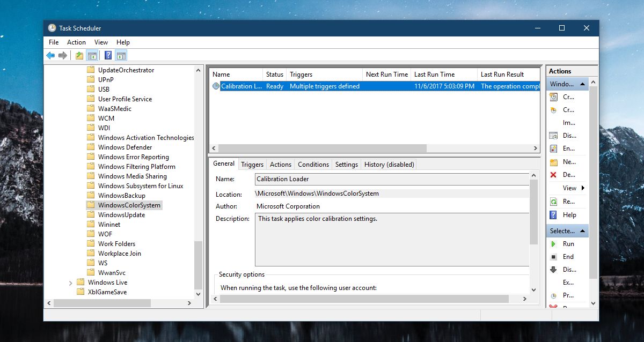Switch to the Actions tab in details
This screenshot has height=342, width=644.
[281, 165]
